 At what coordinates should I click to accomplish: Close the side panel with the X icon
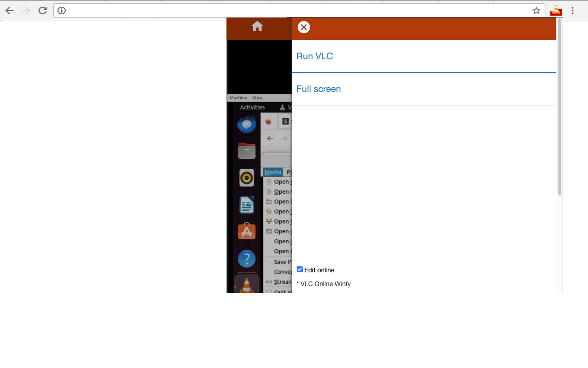pyautogui.click(x=304, y=27)
